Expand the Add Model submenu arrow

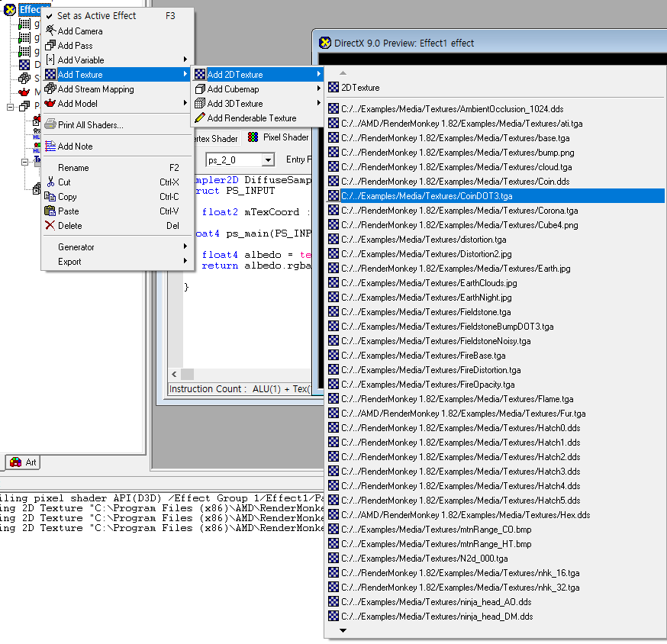tap(185, 102)
